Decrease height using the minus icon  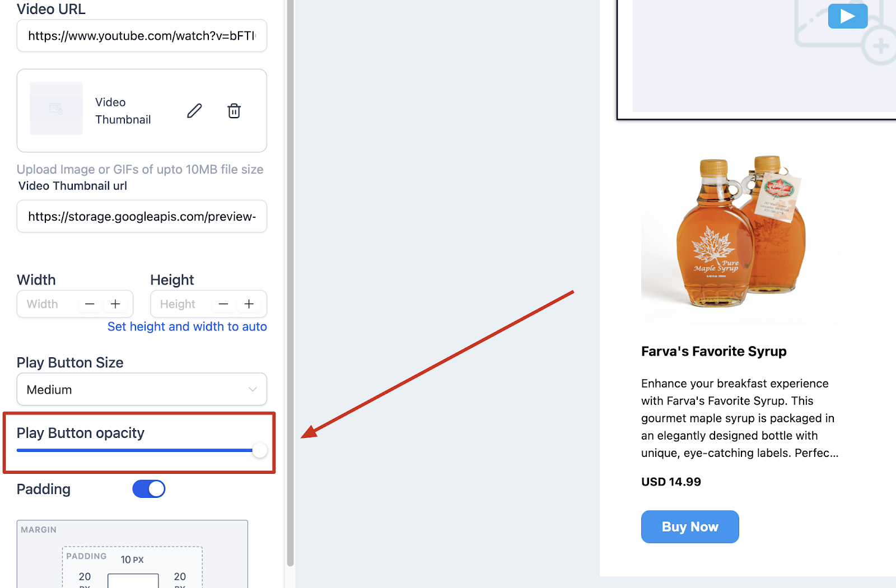223,304
